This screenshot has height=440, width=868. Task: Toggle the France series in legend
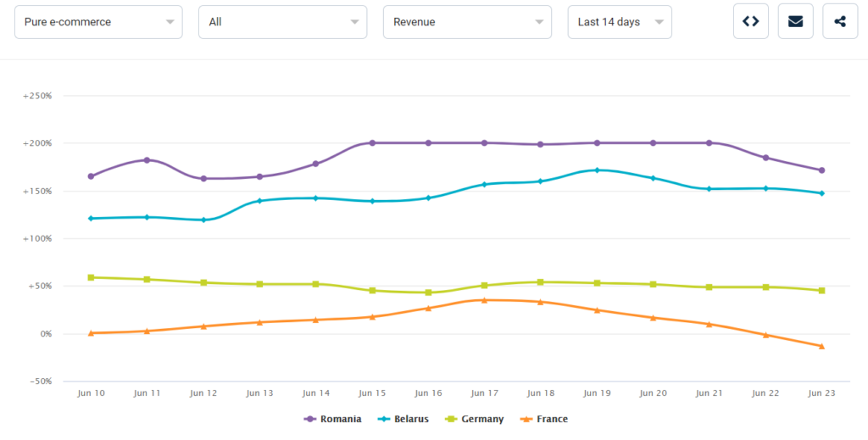pos(543,419)
